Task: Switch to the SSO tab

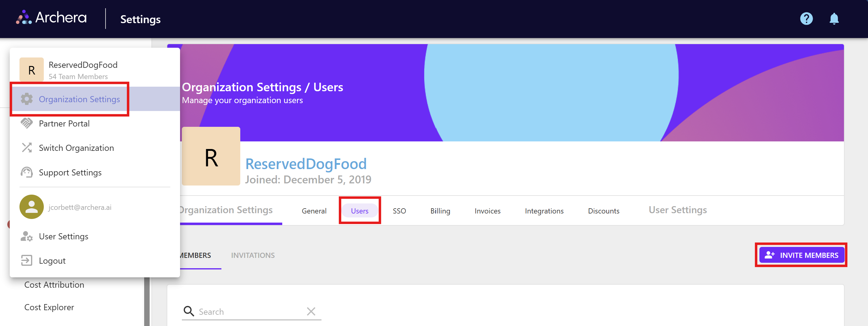Action: tap(399, 211)
